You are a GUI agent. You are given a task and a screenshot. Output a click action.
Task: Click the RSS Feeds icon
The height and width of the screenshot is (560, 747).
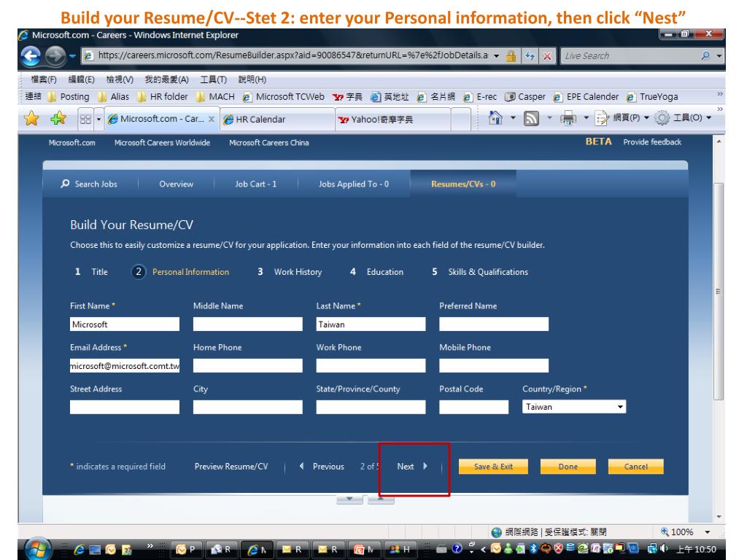click(531, 118)
